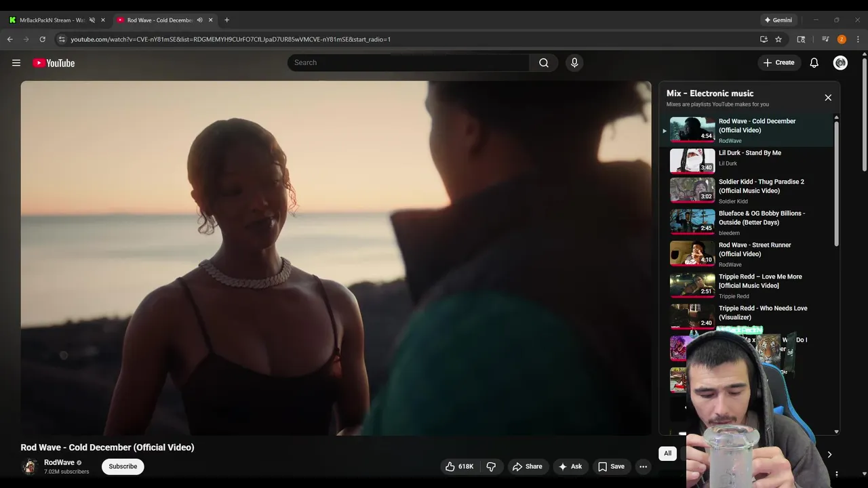Navigate back in the browser
This screenshot has height=488, width=868.
[9, 39]
